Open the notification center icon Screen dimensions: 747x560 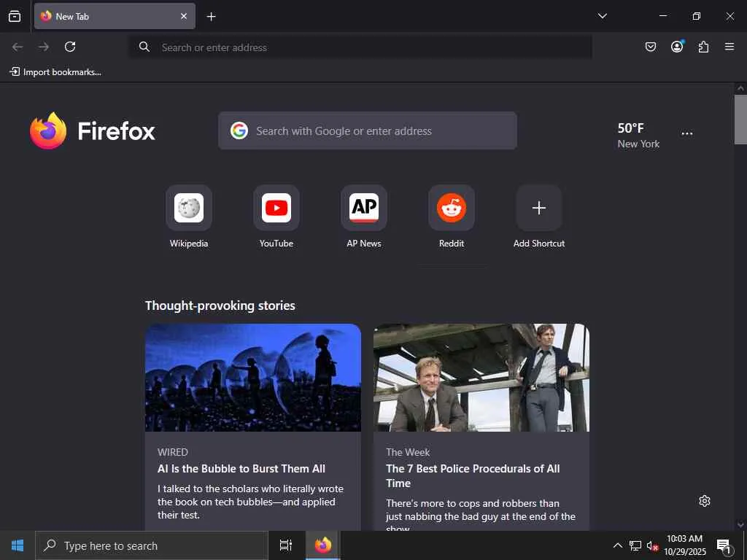pyautogui.click(x=724, y=546)
